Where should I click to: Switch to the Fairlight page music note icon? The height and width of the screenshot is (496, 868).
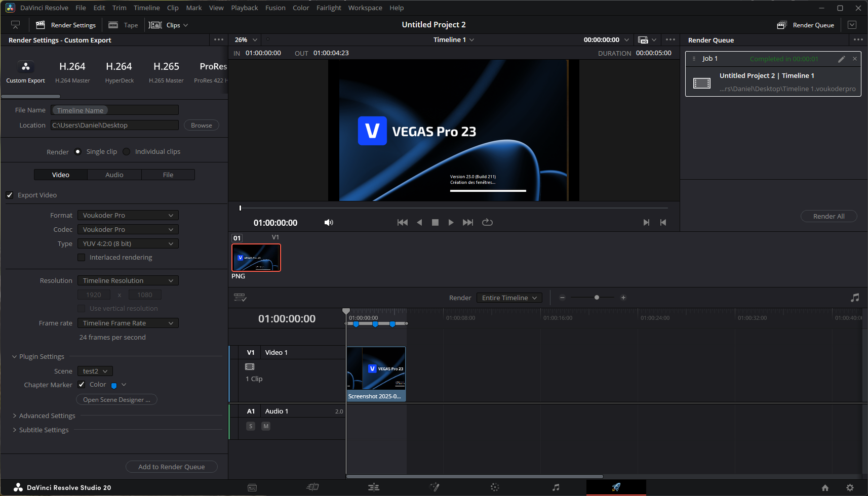556,487
